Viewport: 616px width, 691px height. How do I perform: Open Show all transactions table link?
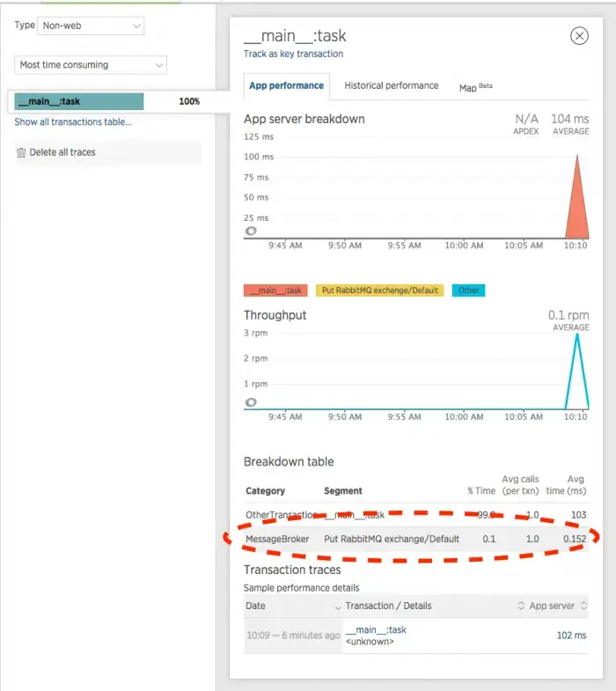[73, 122]
